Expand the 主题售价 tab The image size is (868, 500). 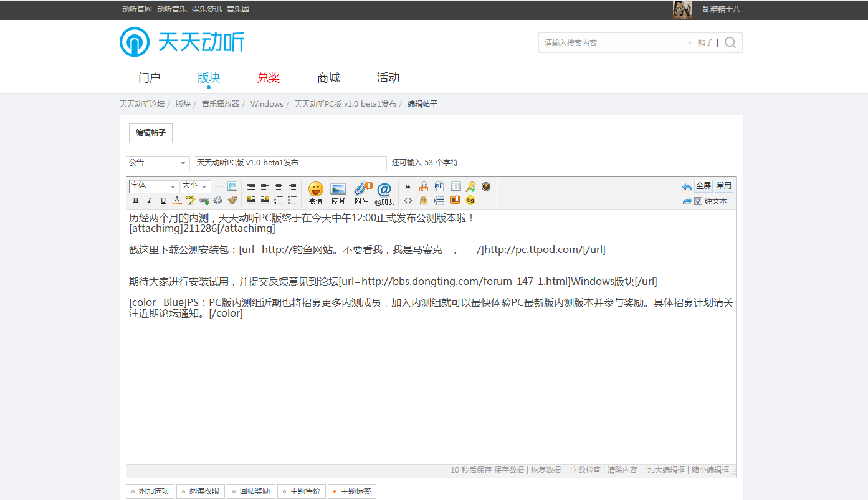[302, 491]
